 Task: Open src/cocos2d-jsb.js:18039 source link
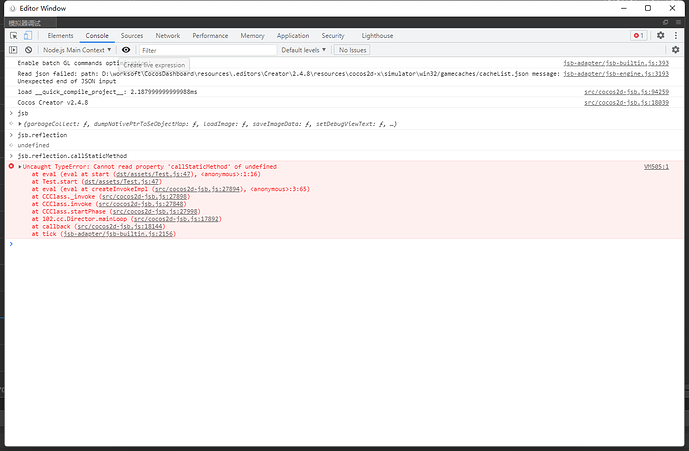[x=627, y=102]
